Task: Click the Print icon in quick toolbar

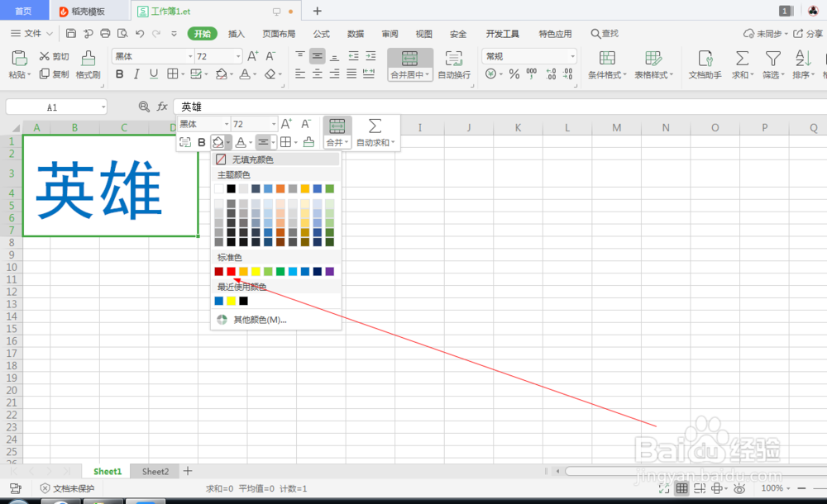Action: tap(106, 33)
